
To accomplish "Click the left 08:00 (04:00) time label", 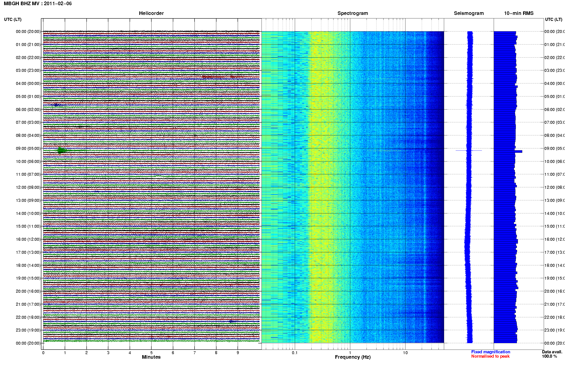I will [x=28, y=135].
